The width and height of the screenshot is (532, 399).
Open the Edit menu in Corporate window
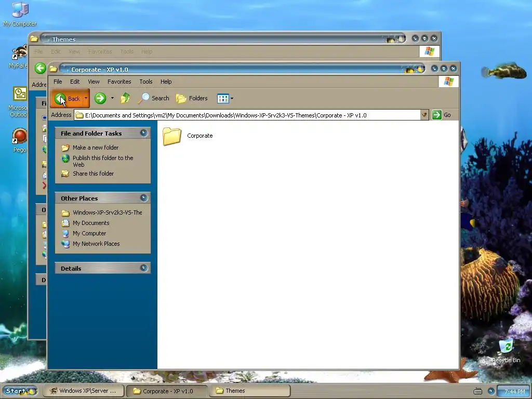tap(75, 82)
